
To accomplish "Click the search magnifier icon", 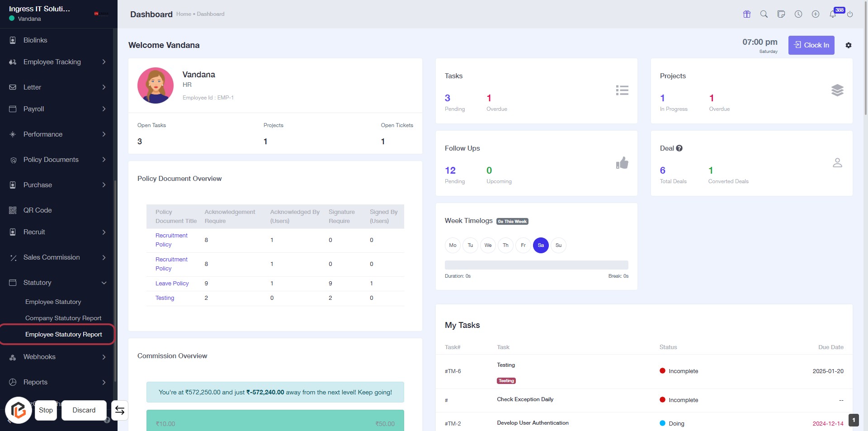I will [764, 14].
